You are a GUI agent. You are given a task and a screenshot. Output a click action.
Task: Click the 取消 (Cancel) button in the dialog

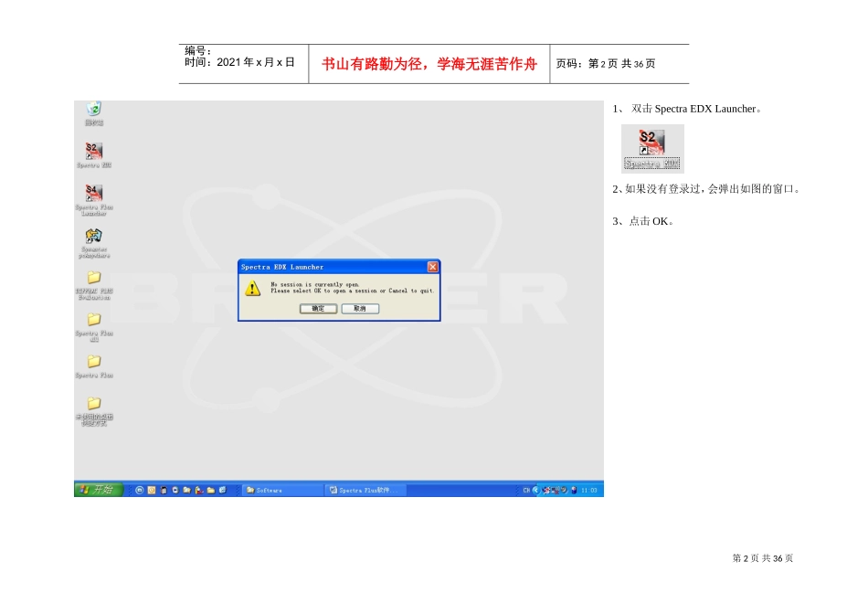click(x=360, y=309)
